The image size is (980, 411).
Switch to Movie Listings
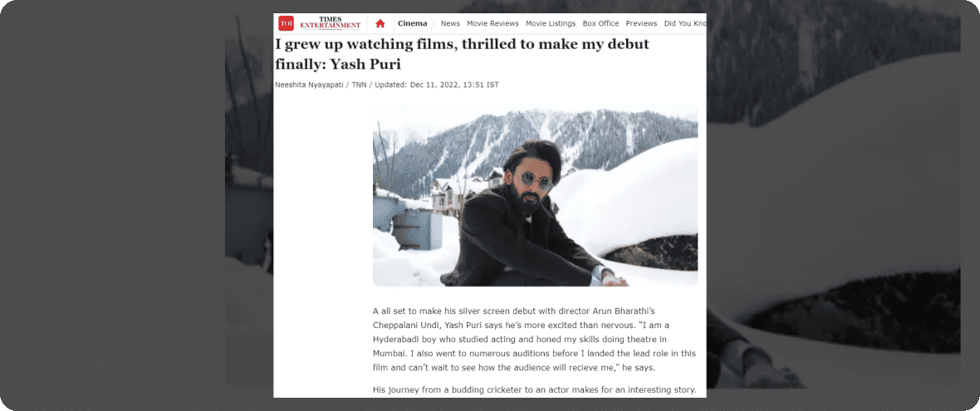click(x=551, y=24)
